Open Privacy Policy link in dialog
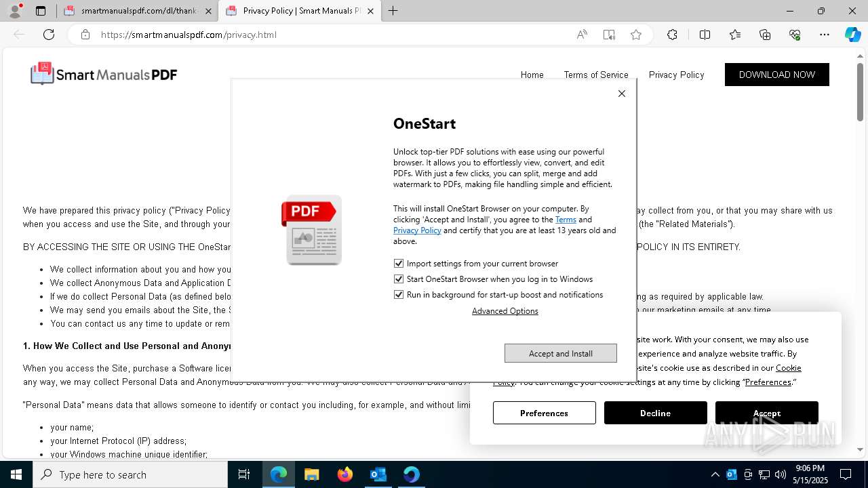 coord(417,230)
